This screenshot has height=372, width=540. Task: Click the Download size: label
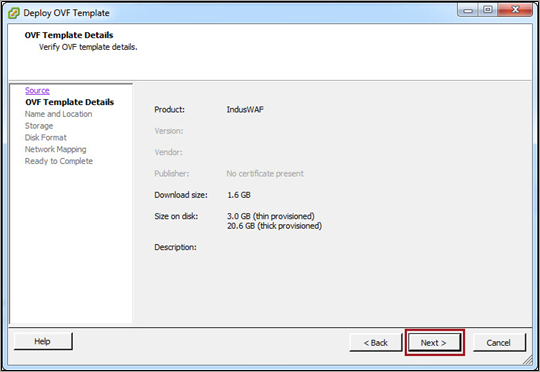181,195
